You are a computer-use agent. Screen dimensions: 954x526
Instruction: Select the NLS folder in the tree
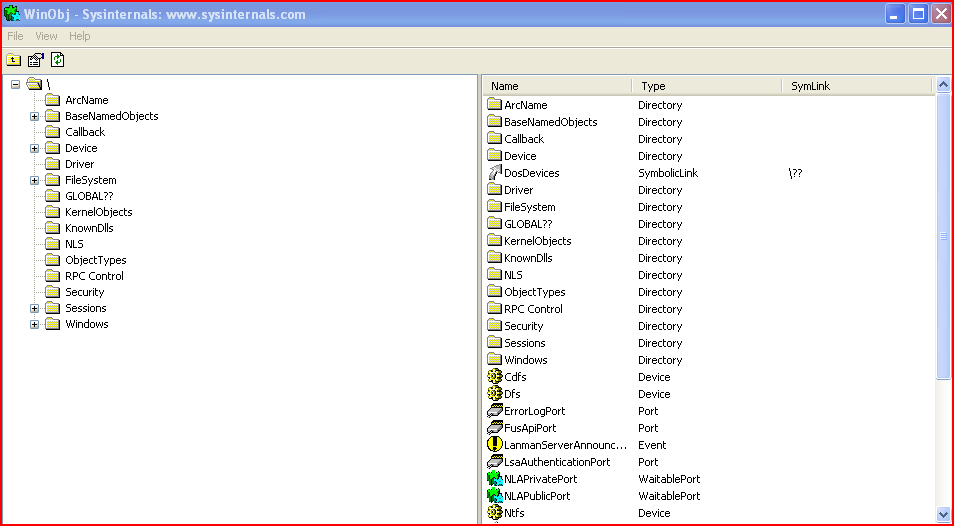(74, 244)
